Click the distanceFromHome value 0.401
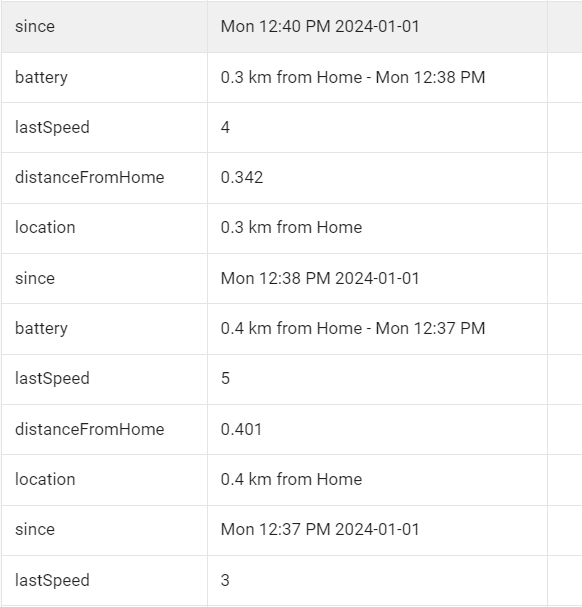 pos(241,429)
